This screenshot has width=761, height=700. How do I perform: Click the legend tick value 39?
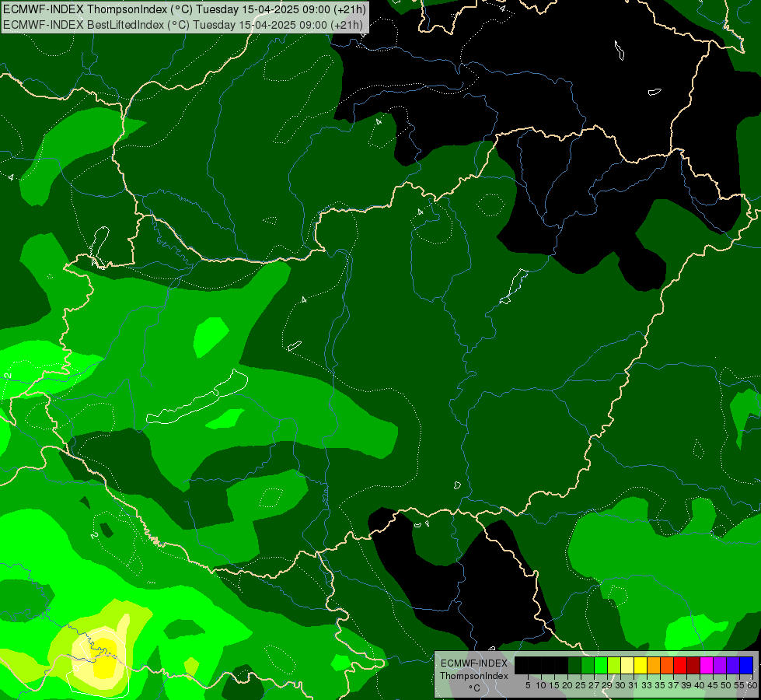click(x=686, y=685)
